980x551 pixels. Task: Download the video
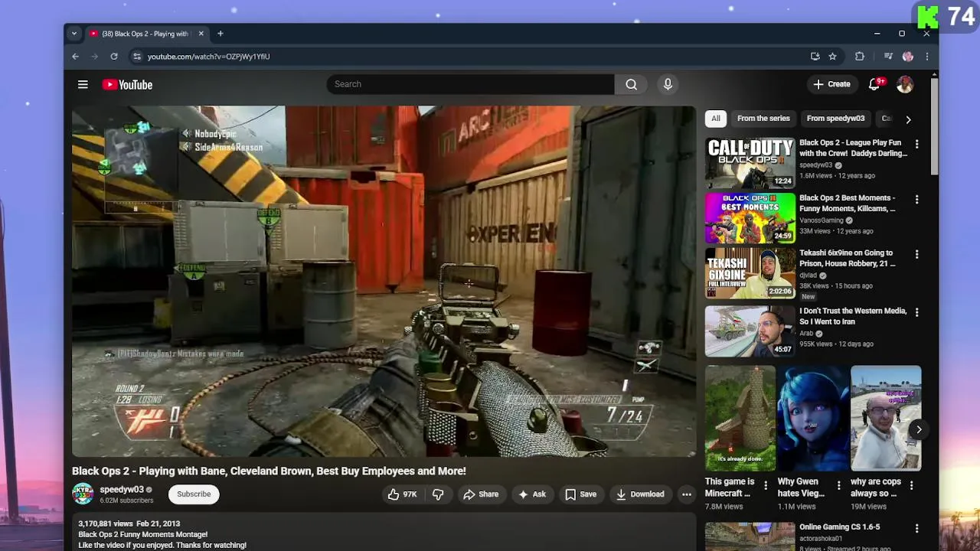pyautogui.click(x=640, y=494)
